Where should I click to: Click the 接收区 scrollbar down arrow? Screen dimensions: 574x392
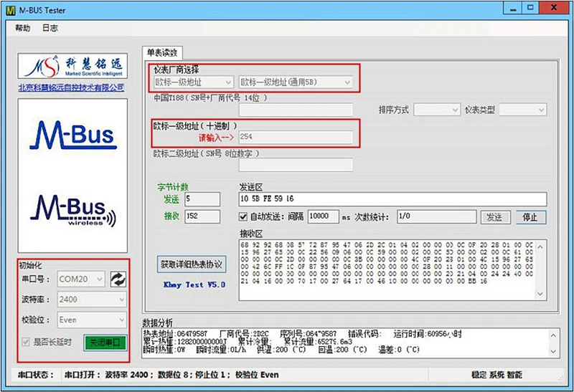(x=540, y=294)
